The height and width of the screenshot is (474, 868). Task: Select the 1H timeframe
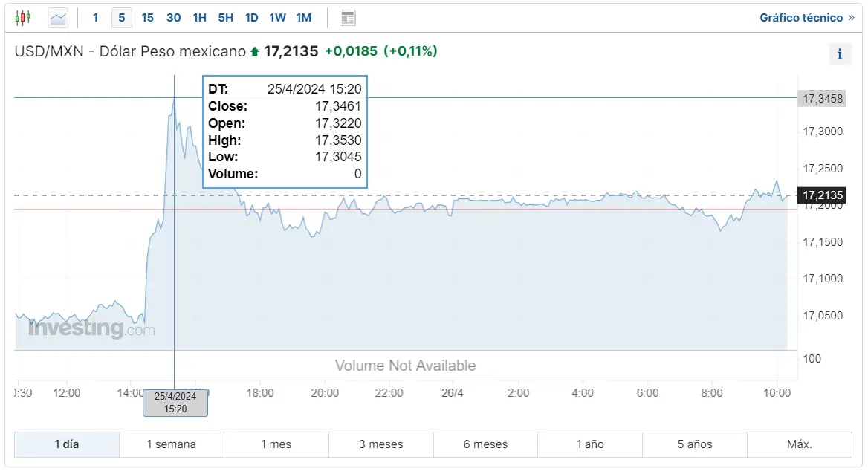click(x=199, y=17)
